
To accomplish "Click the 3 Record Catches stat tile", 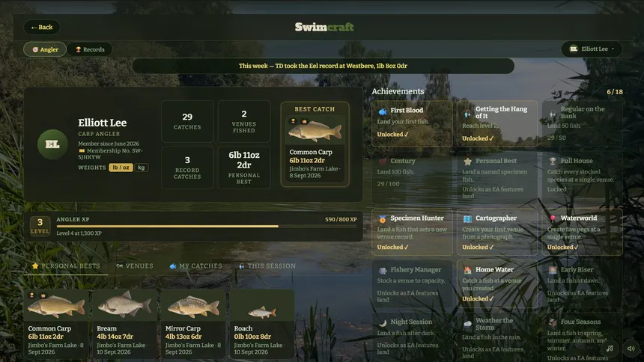I will click(x=187, y=168).
